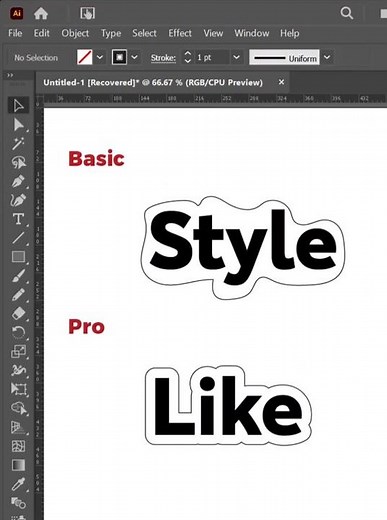The height and width of the screenshot is (520, 387).
Task: Click the No Selection label
Action: pos(36,58)
